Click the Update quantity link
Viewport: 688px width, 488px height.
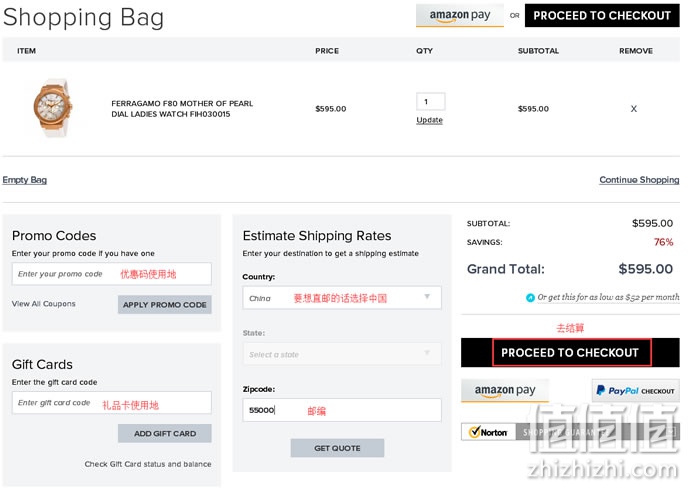pos(429,120)
